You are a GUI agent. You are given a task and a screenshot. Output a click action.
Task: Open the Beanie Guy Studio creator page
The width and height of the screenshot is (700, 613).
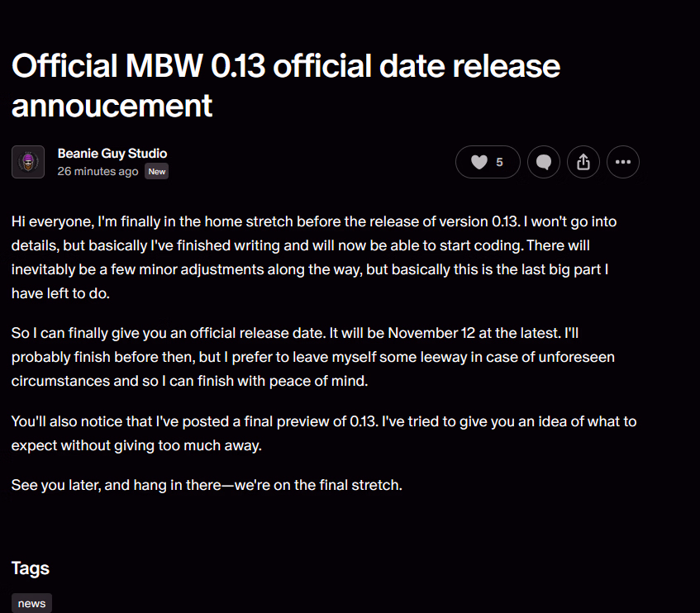(x=112, y=154)
